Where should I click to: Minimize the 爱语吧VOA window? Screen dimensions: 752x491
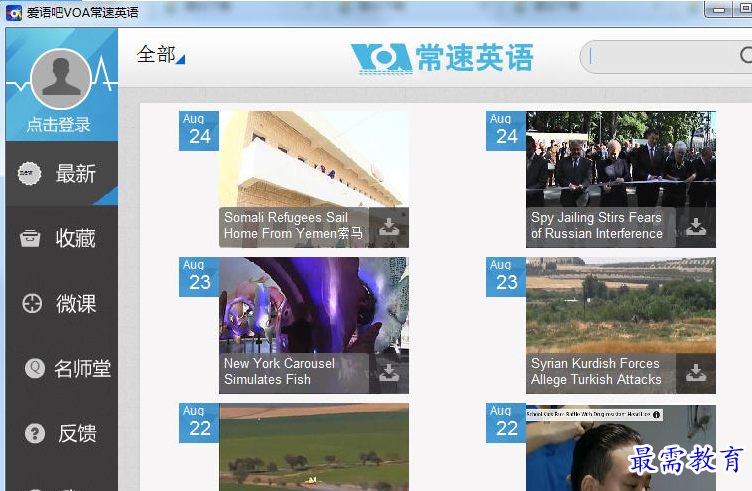pyautogui.click(x=718, y=10)
